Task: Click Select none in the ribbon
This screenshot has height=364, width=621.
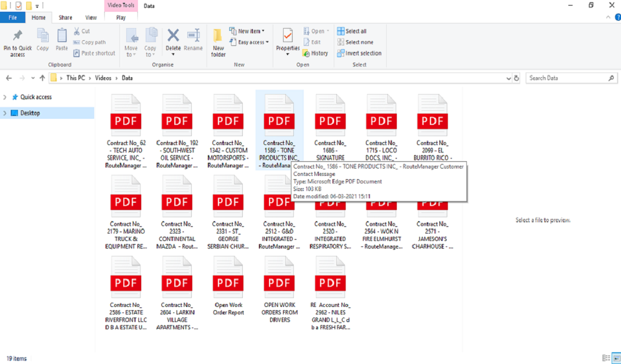Action: 355,42
